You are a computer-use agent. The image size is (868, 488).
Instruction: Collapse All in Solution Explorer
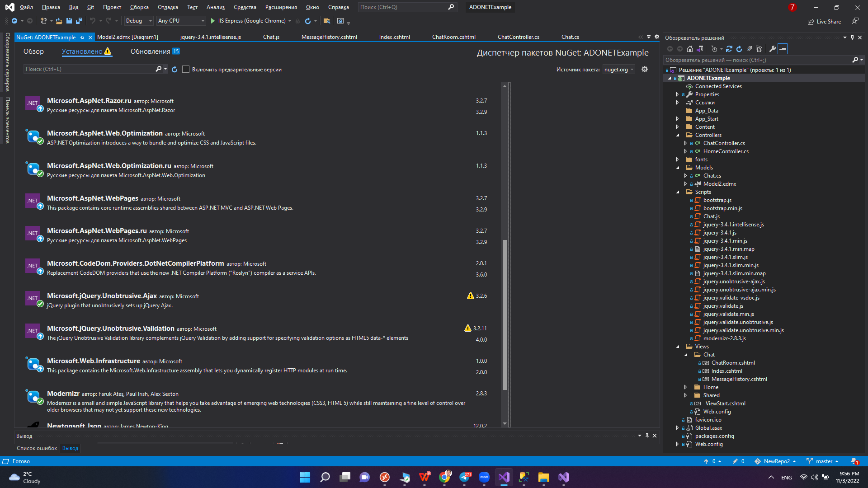point(749,49)
